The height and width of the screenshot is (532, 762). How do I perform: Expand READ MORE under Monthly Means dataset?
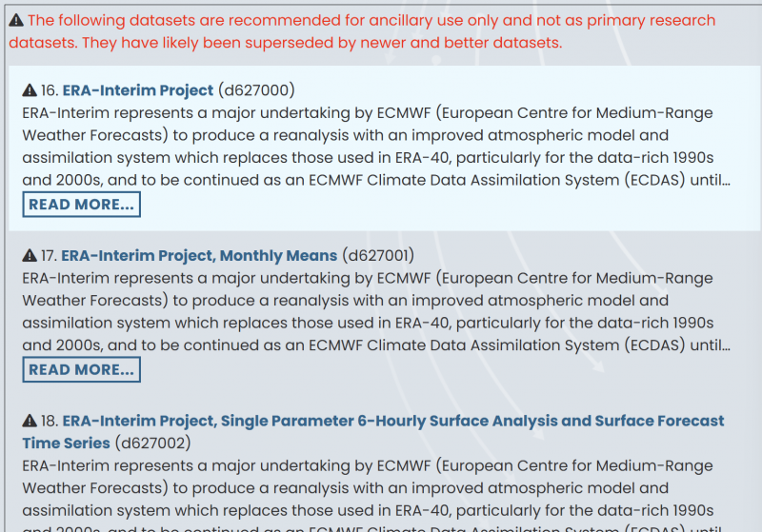81,370
